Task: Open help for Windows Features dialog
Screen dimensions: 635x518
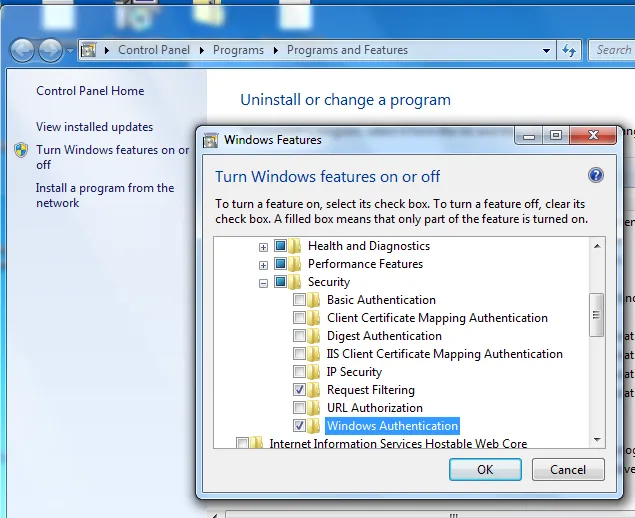Action: coord(595,175)
